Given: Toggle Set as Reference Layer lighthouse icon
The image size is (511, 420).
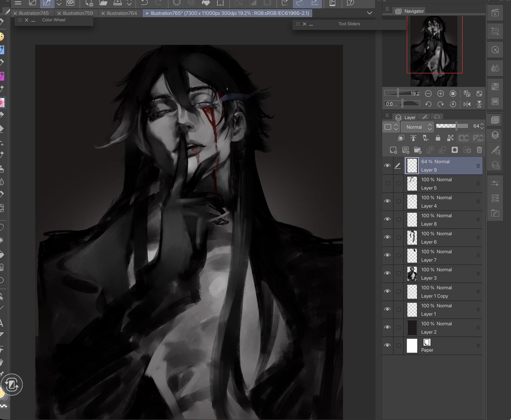Looking at the screenshot, I should [413, 138].
